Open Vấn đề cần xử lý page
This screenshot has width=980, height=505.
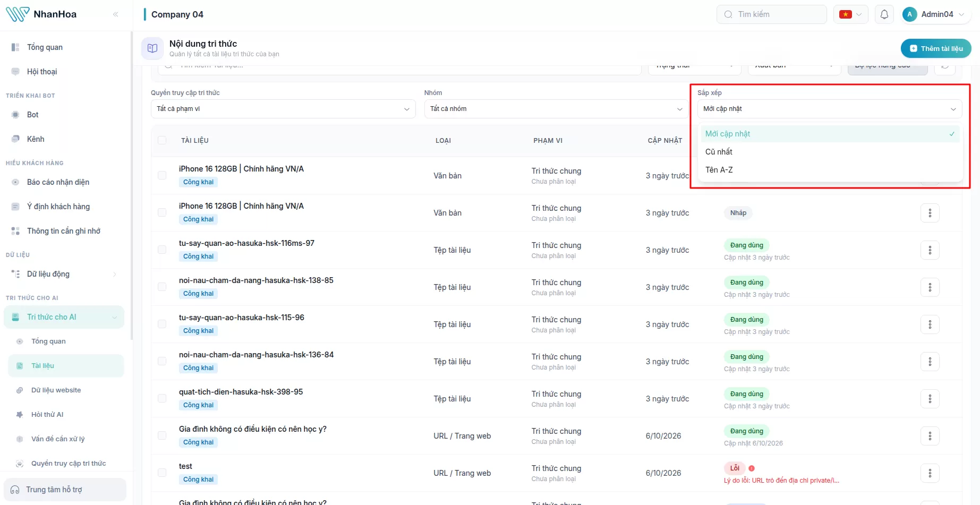[66, 439]
